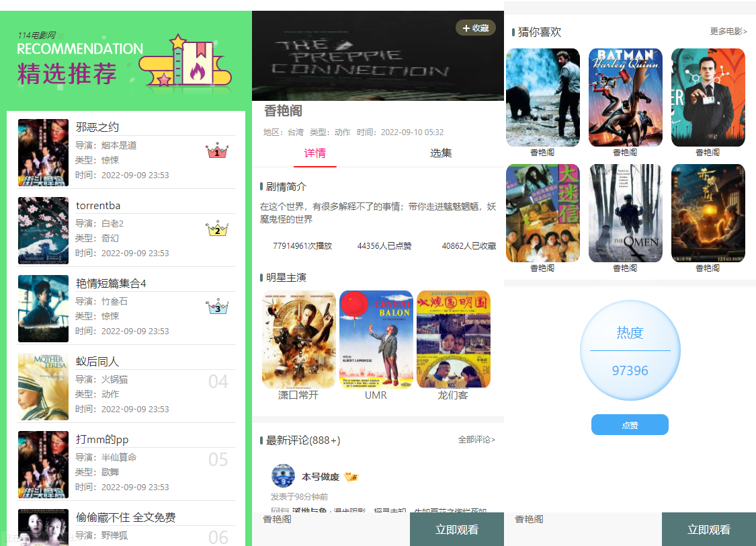Image resolution: width=756 pixels, height=546 pixels.
Task: Click 立即观看 below the comments section
Action: pyautogui.click(x=456, y=530)
